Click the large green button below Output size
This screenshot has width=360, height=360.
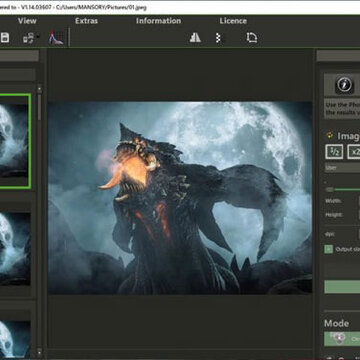click(342, 287)
